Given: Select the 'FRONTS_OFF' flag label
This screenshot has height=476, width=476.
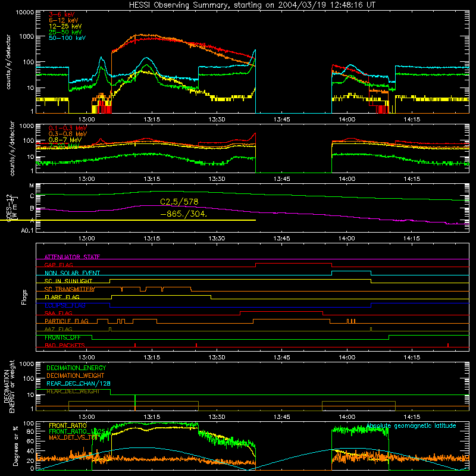Looking at the screenshot, I should click(62, 337).
